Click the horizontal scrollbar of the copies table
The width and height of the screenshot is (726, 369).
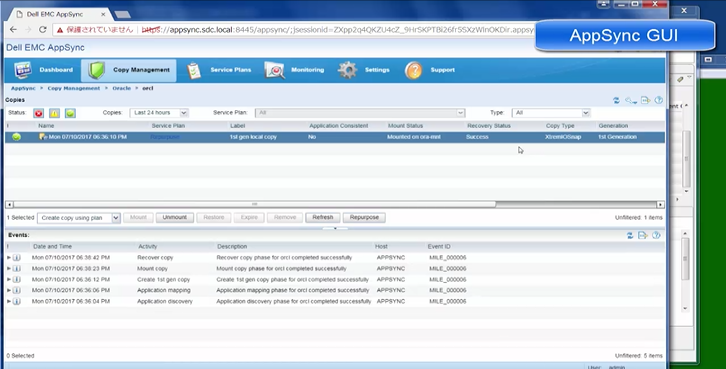tap(255, 205)
